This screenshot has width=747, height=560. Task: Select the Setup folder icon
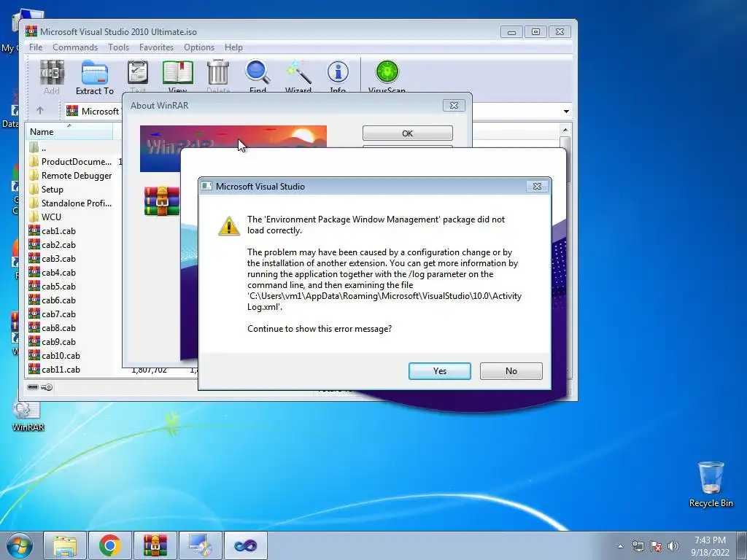click(34, 190)
